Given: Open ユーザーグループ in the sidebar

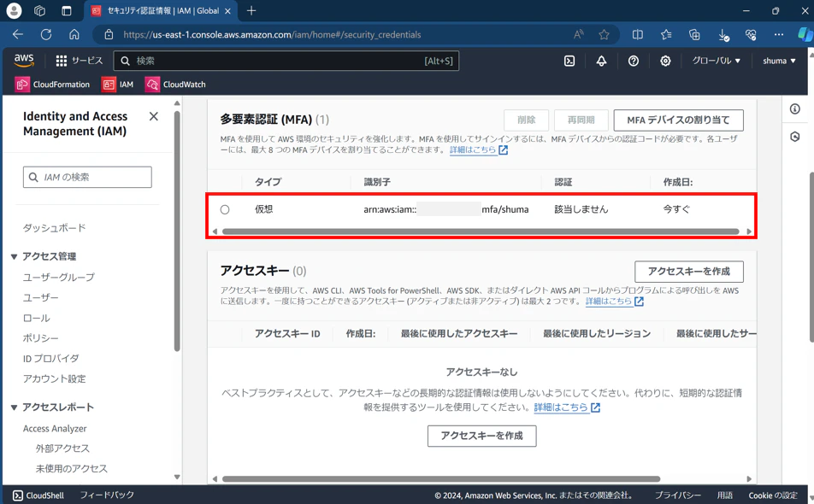Looking at the screenshot, I should coord(59,278).
